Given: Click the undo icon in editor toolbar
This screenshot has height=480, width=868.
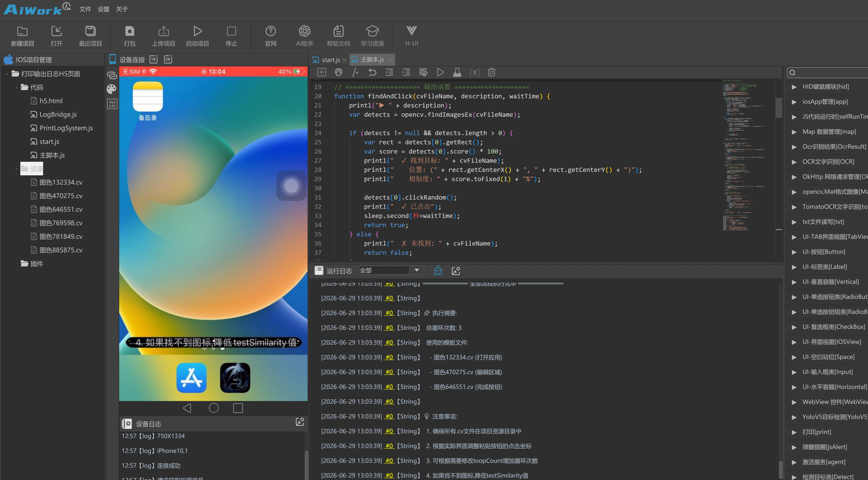Looking at the screenshot, I should coord(372,72).
